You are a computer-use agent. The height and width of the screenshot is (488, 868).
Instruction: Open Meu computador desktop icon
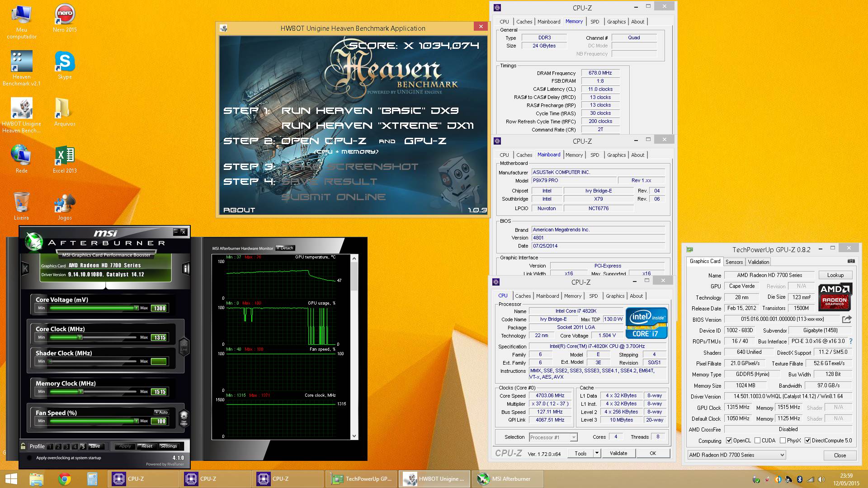tap(21, 22)
